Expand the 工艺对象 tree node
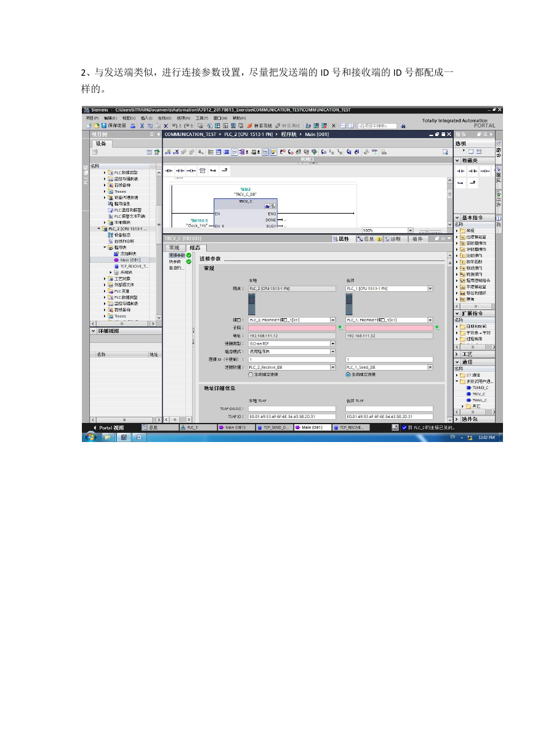 105,278
